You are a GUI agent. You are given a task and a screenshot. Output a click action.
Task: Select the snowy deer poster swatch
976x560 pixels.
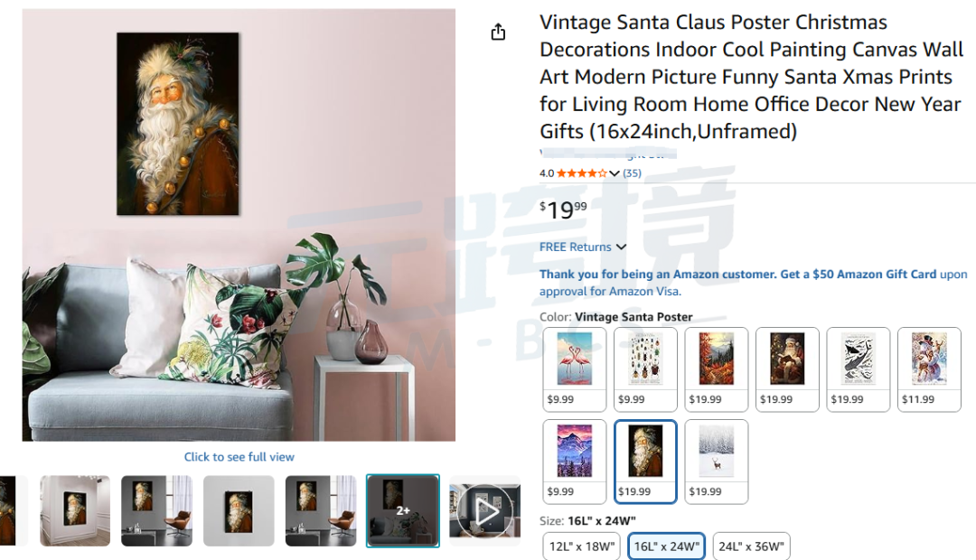(x=716, y=462)
